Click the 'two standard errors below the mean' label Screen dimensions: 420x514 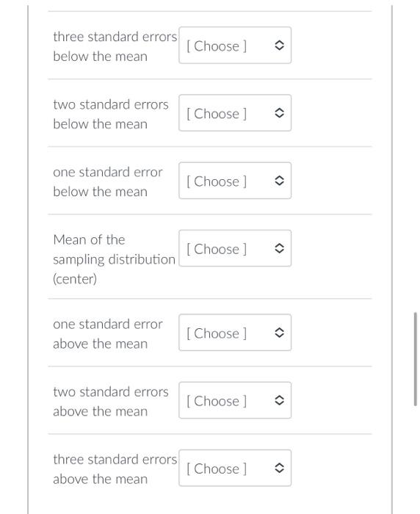pos(111,115)
